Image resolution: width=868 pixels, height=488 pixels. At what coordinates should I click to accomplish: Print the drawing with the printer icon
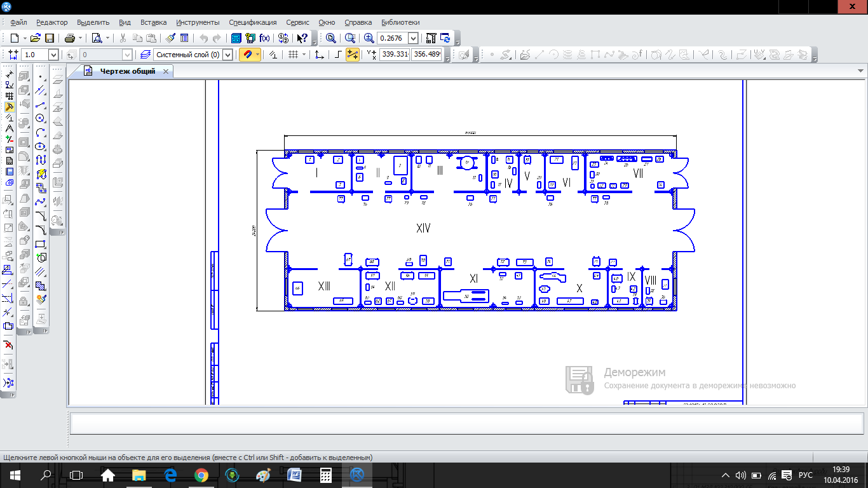pyautogui.click(x=70, y=38)
